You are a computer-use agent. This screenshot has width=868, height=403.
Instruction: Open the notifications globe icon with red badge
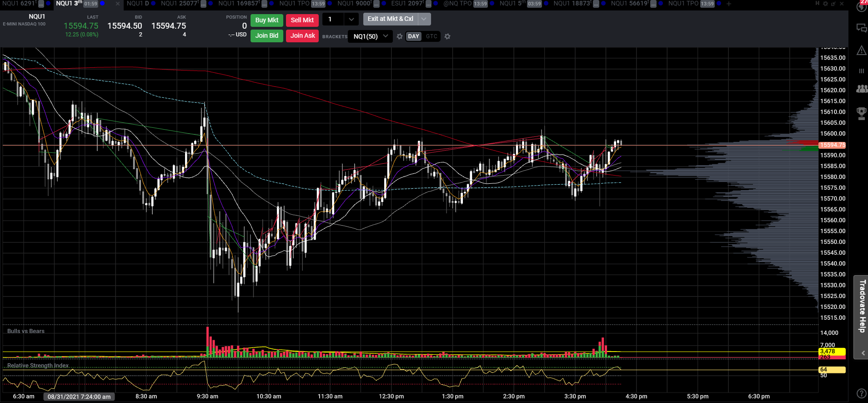[862, 6]
